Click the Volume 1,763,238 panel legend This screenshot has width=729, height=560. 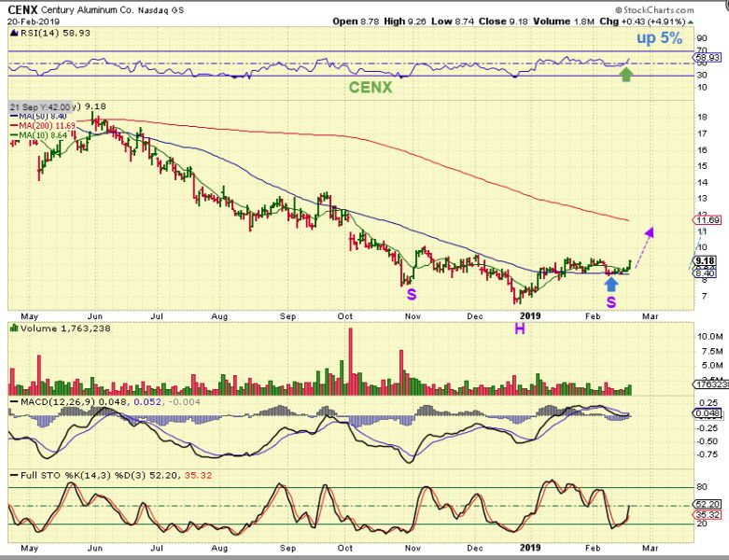pyautogui.click(x=65, y=329)
